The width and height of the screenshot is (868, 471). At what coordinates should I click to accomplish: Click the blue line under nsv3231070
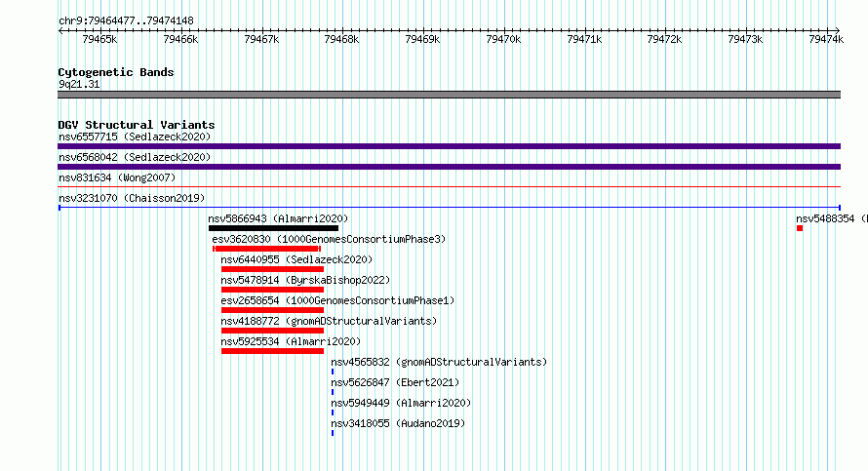pyautogui.click(x=449, y=208)
